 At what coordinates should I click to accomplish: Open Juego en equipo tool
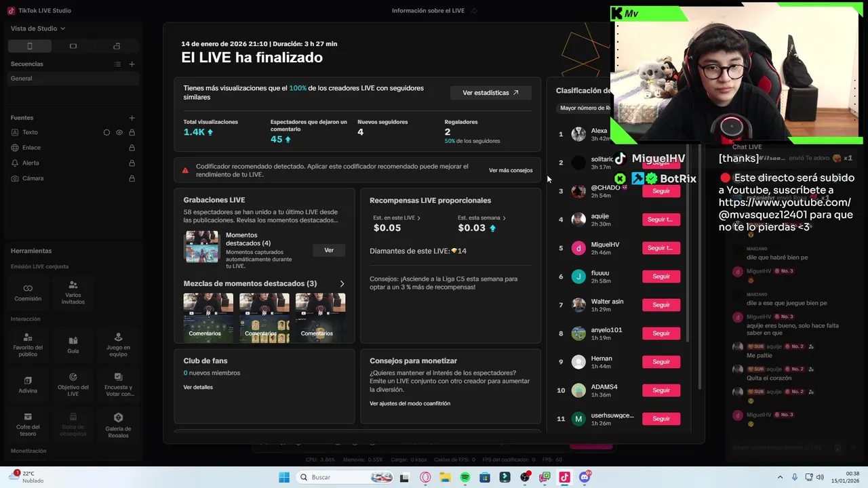[118, 345]
